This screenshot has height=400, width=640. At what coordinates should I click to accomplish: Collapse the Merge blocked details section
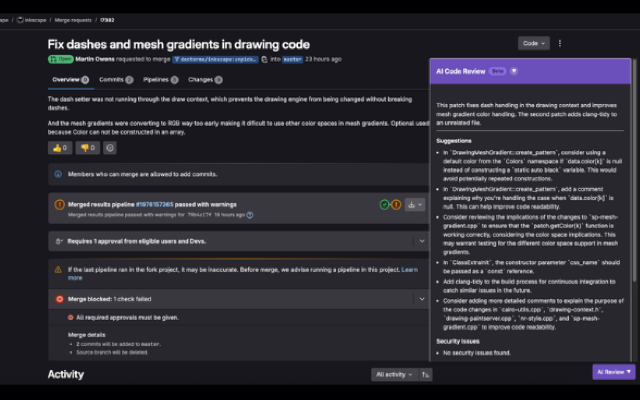(421, 298)
